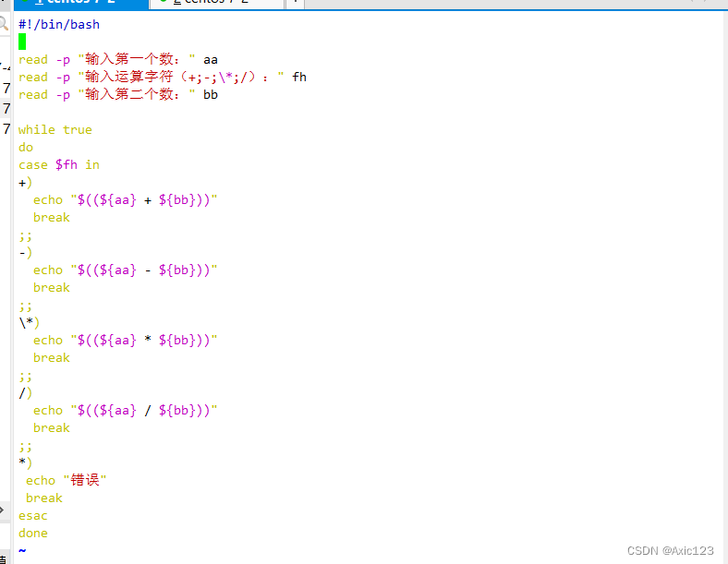The height and width of the screenshot is (564, 728).
Task: Click the echo "错误" line
Action: (66, 480)
